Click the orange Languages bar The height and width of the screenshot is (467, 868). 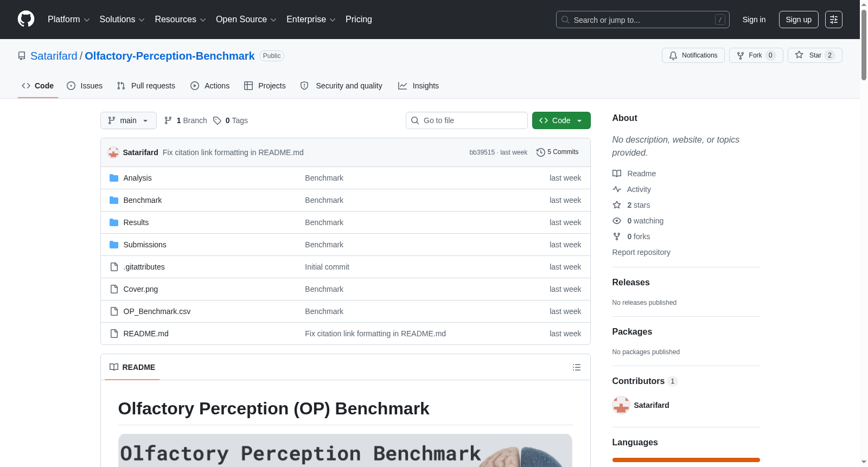coord(686,460)
